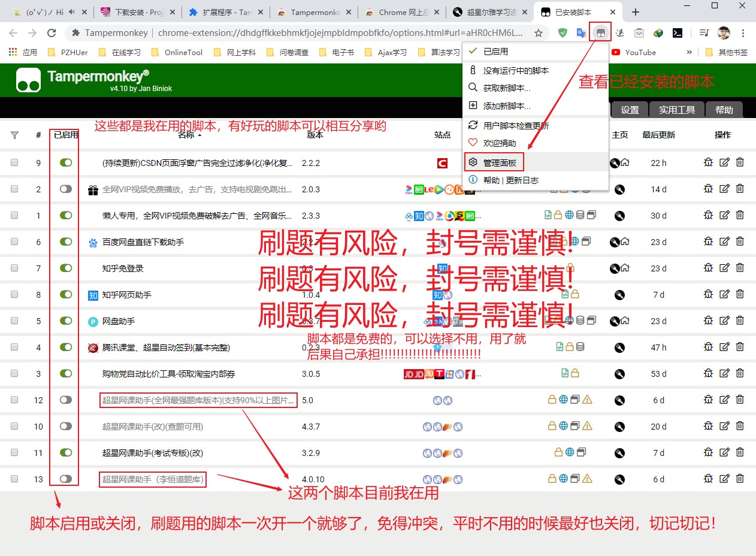Delete the 购物党自动比价工具 script
This screenshot has width=756, height=556.
pos(740,373)
